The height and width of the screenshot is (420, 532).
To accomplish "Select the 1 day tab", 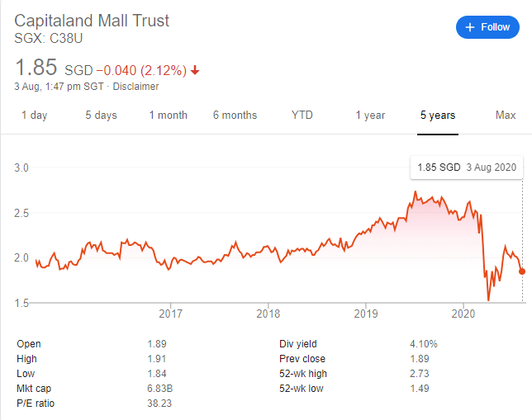I will pos(35,116).
